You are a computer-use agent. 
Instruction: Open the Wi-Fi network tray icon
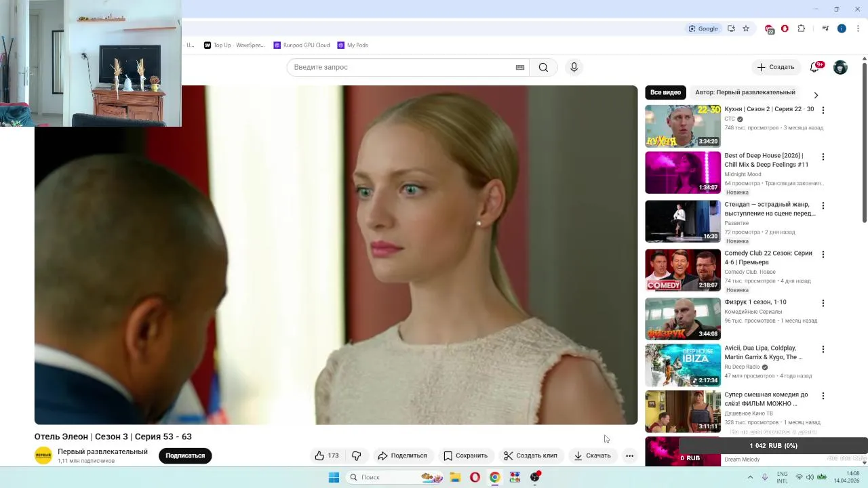[x=799, y=477]
